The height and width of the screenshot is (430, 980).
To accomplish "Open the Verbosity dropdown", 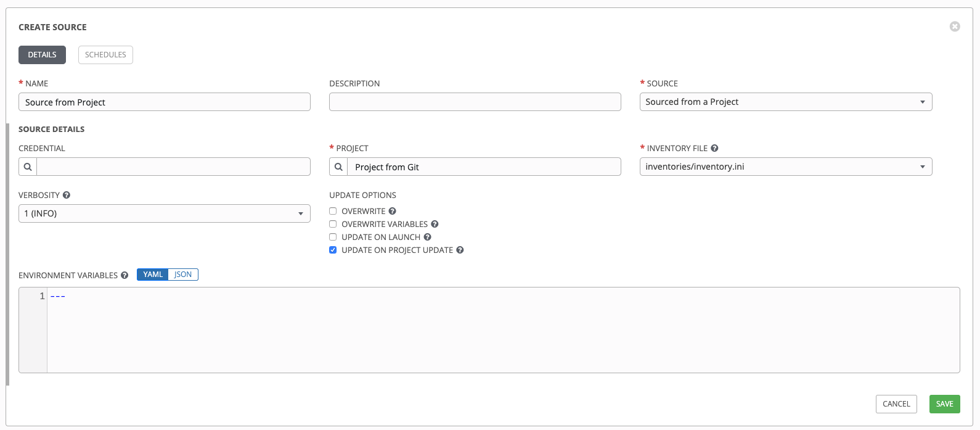I will 164,213.
